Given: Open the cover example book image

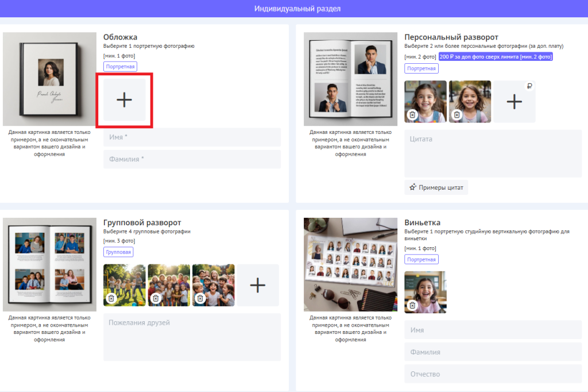Looking at the screenshot, I should coord(49,79).
